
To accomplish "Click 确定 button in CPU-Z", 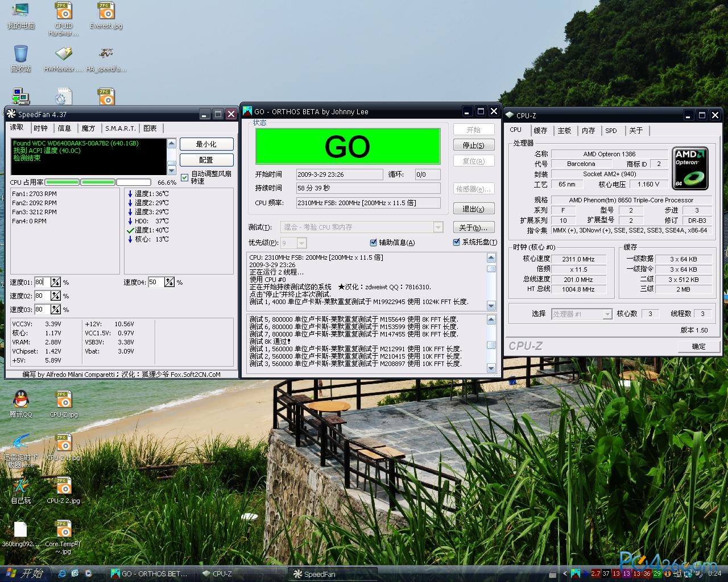I will click(x=698, y=346).
